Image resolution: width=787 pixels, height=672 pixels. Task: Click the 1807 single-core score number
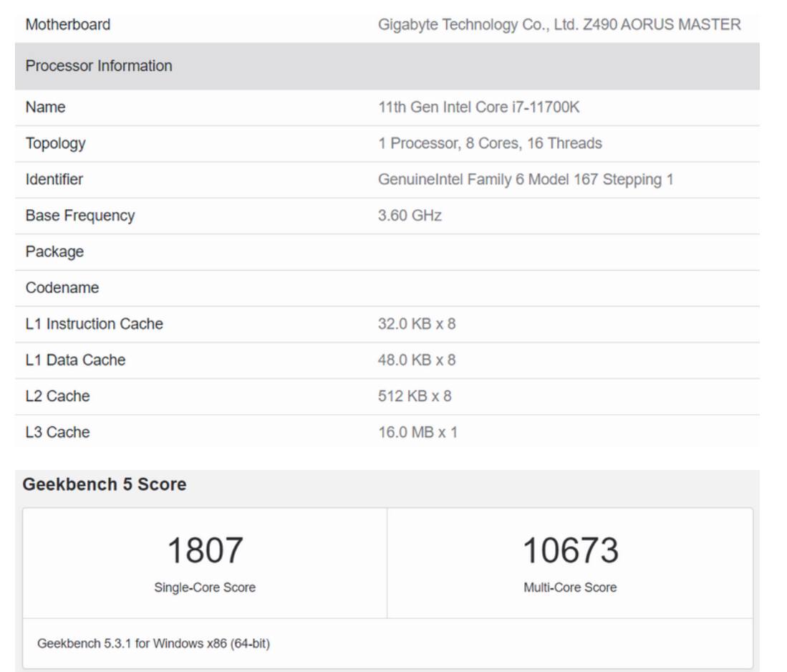[205, 550]
